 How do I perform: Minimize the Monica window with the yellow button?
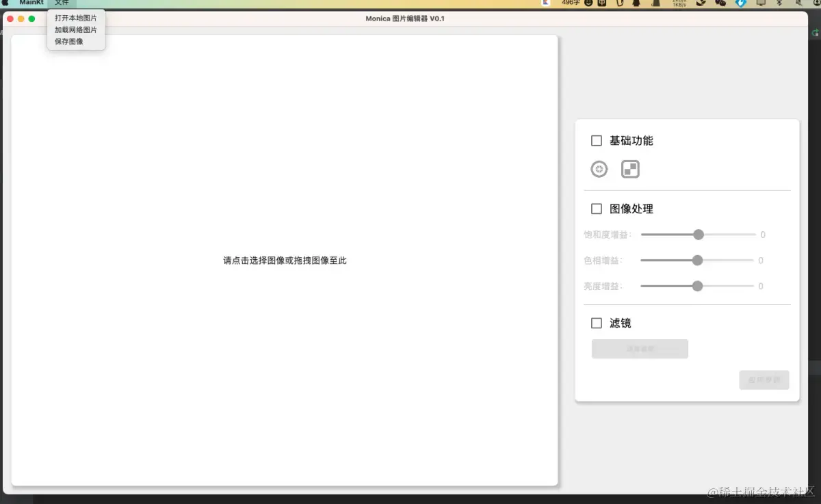pyautogui.click(x=21, y=18)
